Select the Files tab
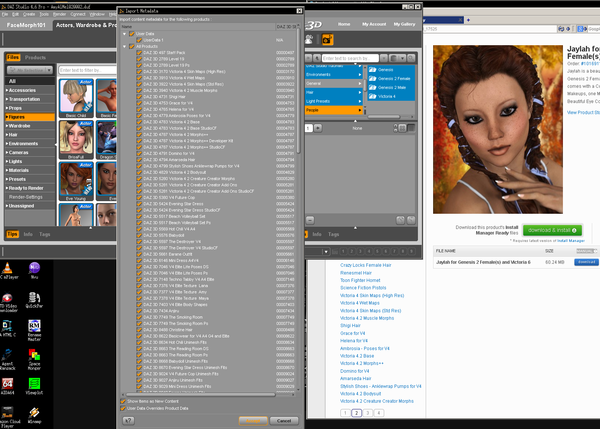The width and height of the screenshot is (600, 429). pos(13,57)
